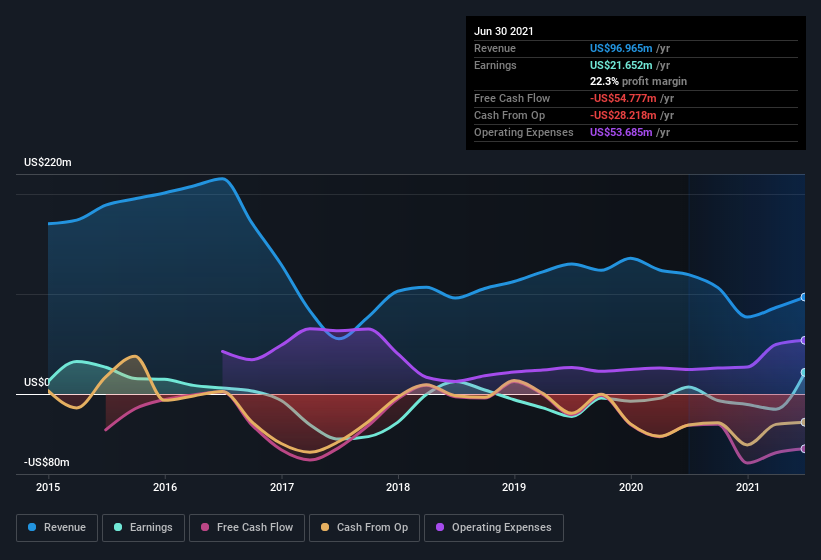This screenshot has width=821, height=560.
Task: Toggle Operating Expenses legend button
Action: pos(494,527)
